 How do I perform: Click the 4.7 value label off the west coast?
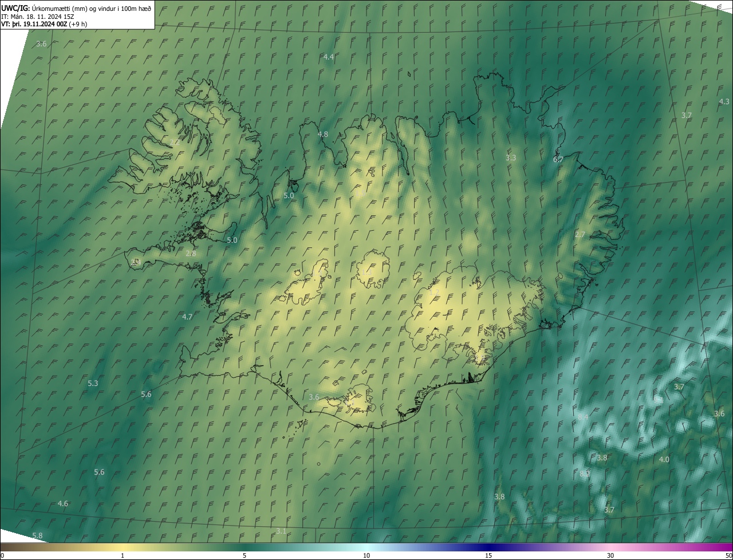(x=187, y=317)
